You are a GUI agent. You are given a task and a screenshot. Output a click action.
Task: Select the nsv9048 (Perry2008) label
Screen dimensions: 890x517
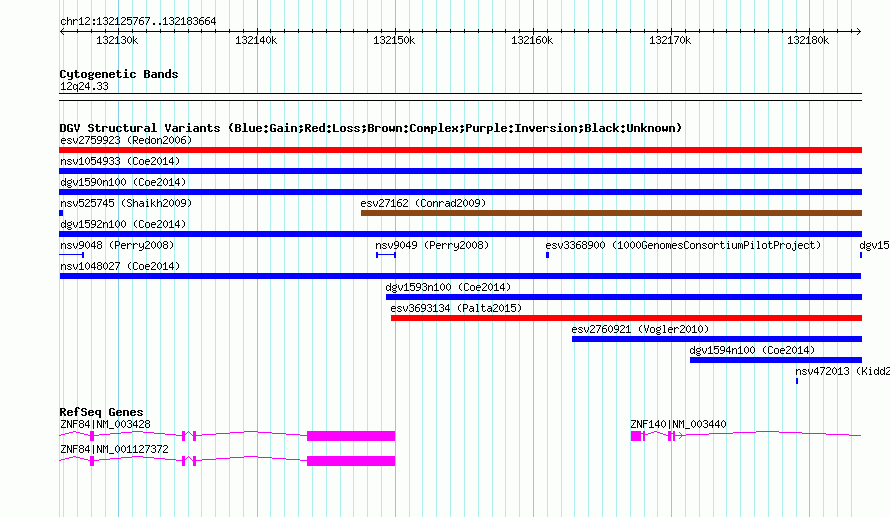[117, 245]
